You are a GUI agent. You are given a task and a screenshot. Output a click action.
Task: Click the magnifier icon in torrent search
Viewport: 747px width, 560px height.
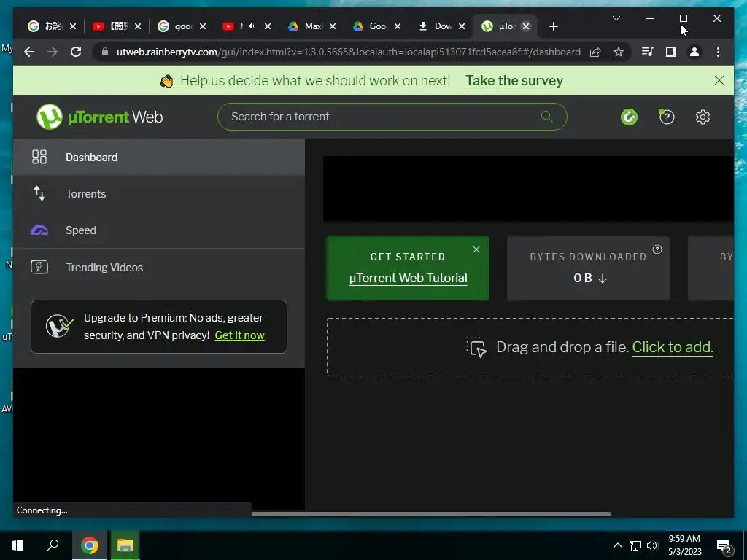pyautogui.click(x=547, y=116)
